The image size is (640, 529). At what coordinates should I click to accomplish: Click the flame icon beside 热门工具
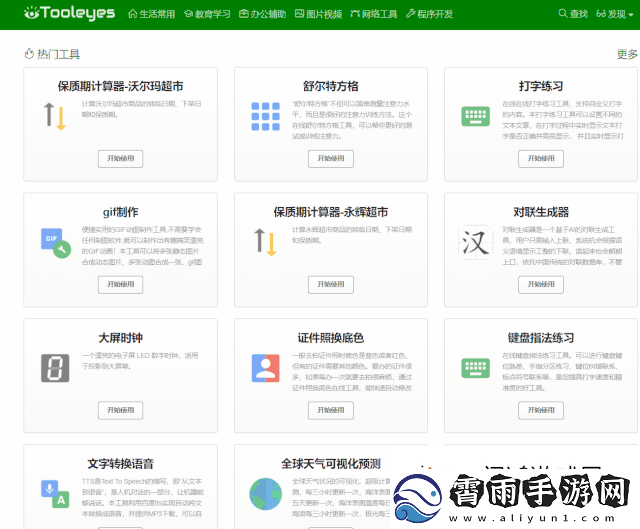click(x=29, y=54)
